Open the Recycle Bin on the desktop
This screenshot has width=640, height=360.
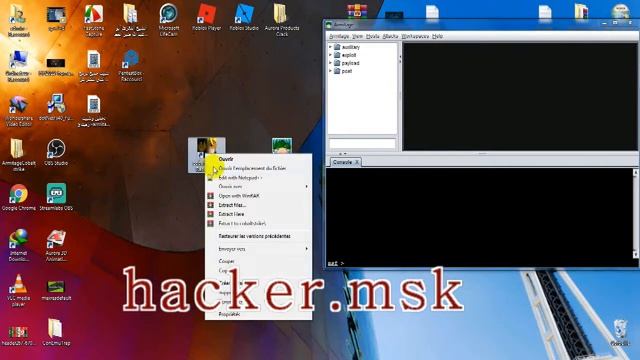620,333
